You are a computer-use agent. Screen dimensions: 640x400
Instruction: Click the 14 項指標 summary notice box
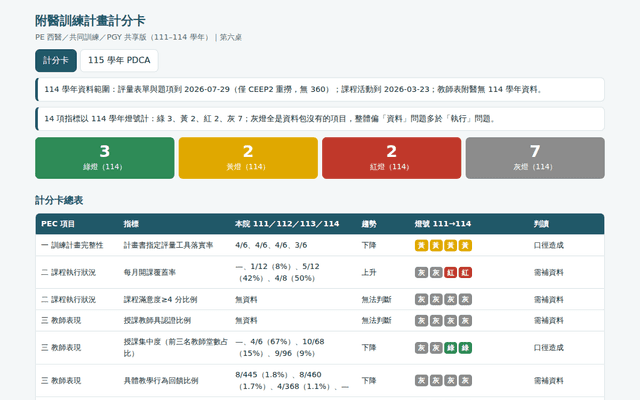pyautogui.click(x=320, y=119)
